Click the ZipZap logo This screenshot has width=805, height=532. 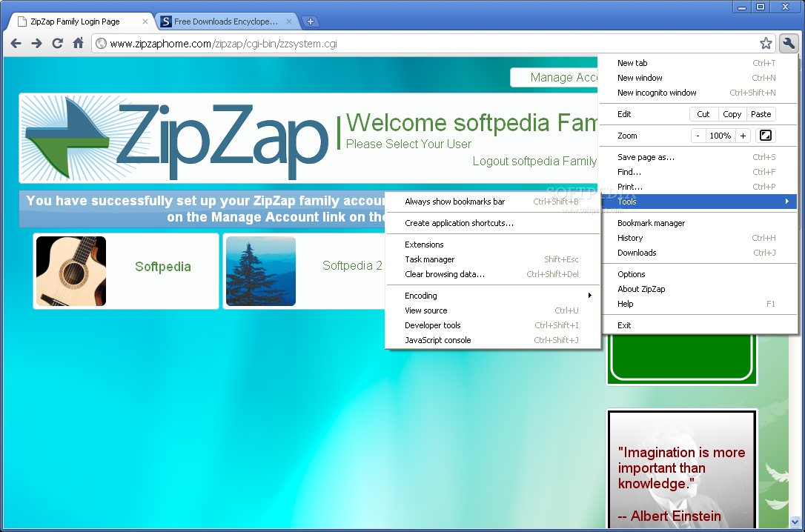point(176,139)
